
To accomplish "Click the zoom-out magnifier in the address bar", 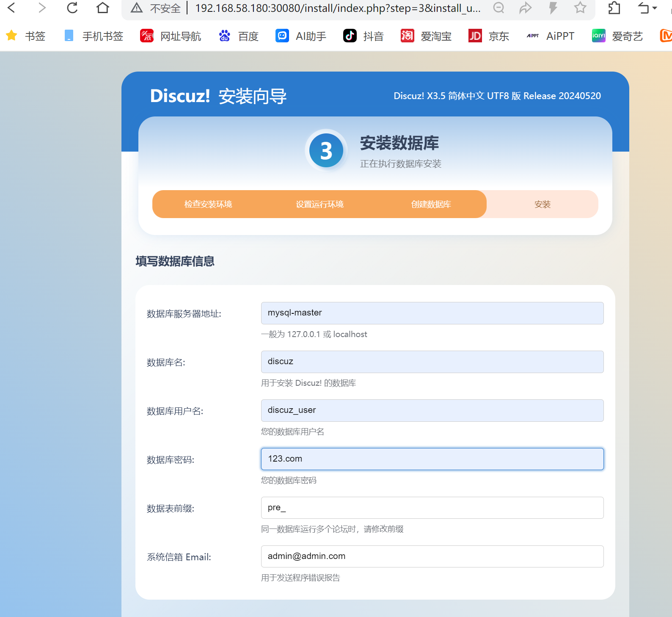I will tap(499, 8).
